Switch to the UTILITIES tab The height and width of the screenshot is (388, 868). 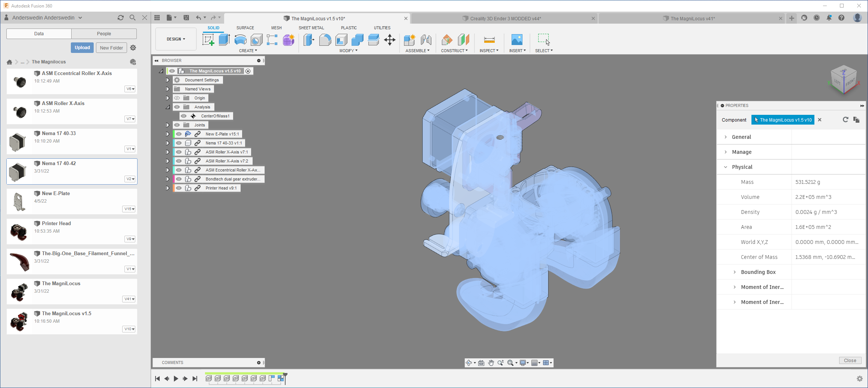[382, 28]
